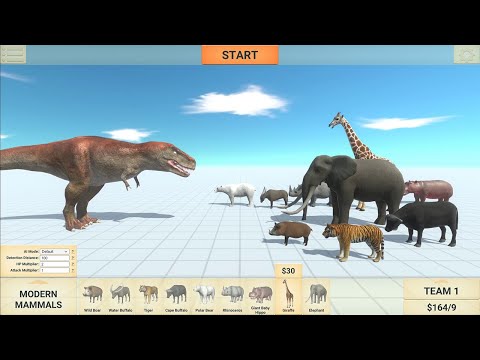Select Cape Buffalo unit icon
Viewport: 480px width, 360px height.
pos(176,297)
